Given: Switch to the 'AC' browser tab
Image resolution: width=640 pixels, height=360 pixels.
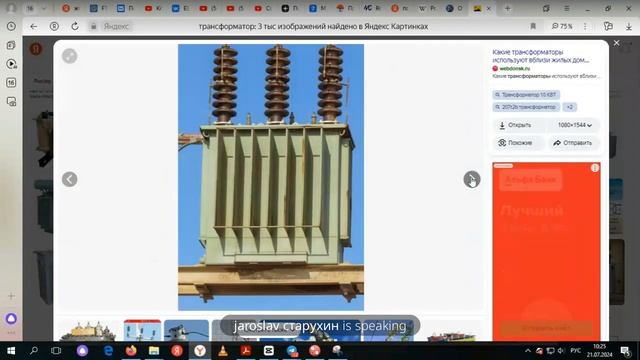Looking at the screenshot, I should point(372,8).
